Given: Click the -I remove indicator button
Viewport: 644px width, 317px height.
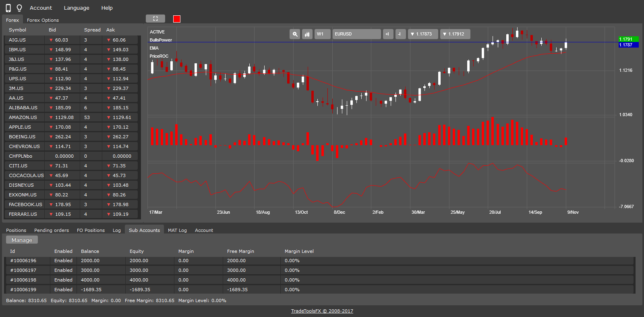Looking at the screenshot, I should coord(400,34).
